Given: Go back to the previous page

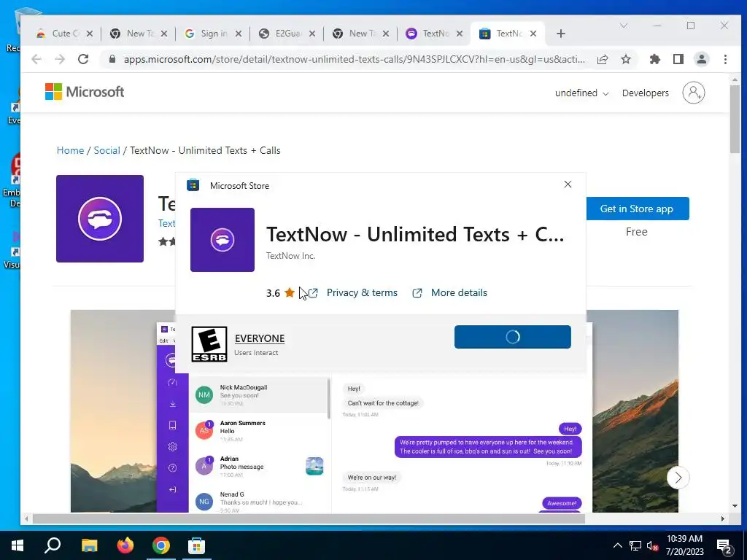Looking at the screenshot, I should (x=36, y=59).
